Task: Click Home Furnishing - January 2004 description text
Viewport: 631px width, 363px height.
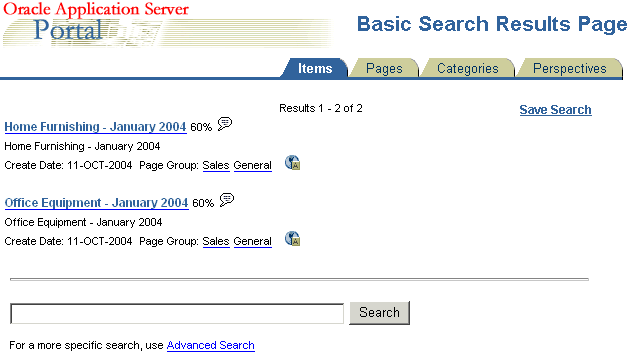Action: pyautogui.click(x=82, y=146)
